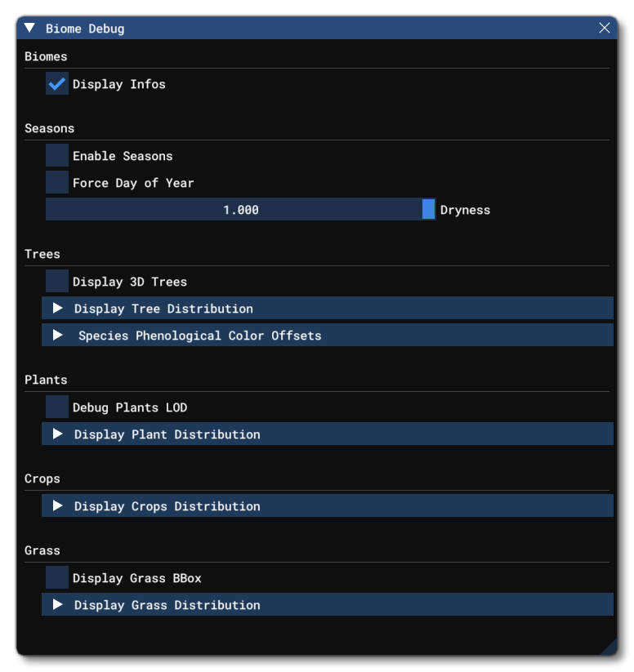Enable Display Grass BBox
Screen dimensions: 634x672
click(x=57, y=578)
